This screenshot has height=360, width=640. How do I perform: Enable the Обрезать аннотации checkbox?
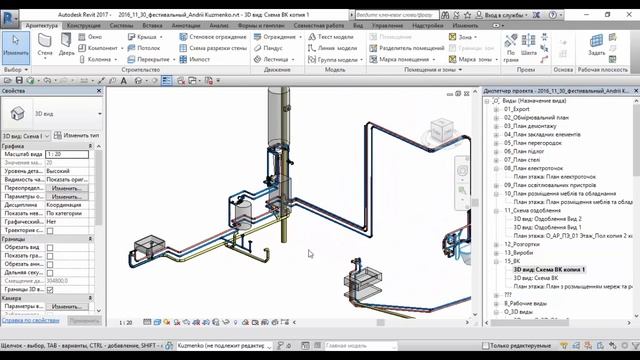(50, 264)
